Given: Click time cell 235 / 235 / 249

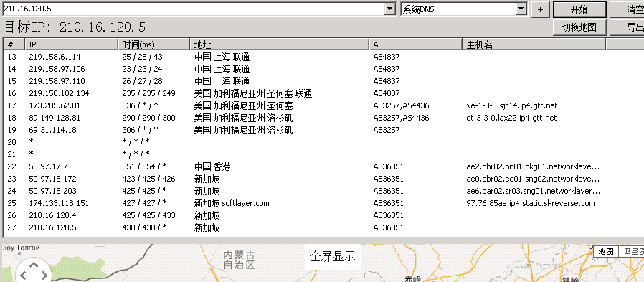Looking at the screenshot, I should 148,93.
